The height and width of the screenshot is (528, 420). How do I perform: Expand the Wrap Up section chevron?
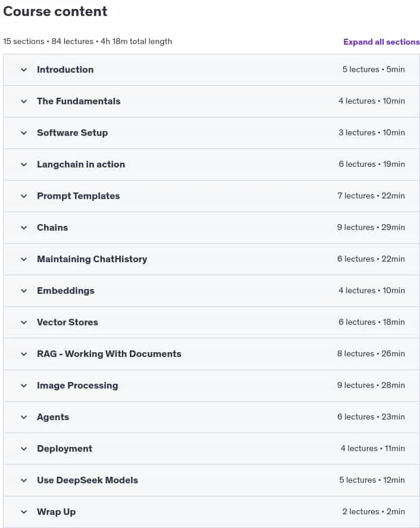pyautogui.click(x=24, y=512)
